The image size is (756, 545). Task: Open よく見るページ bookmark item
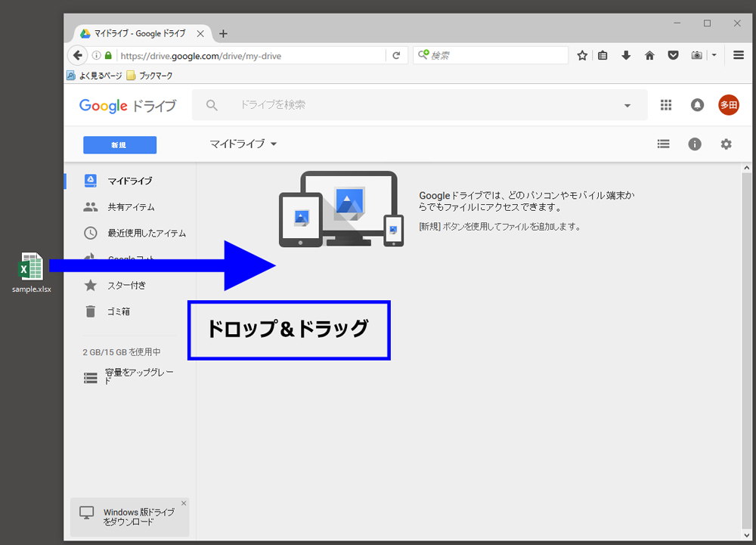[94, 75]
